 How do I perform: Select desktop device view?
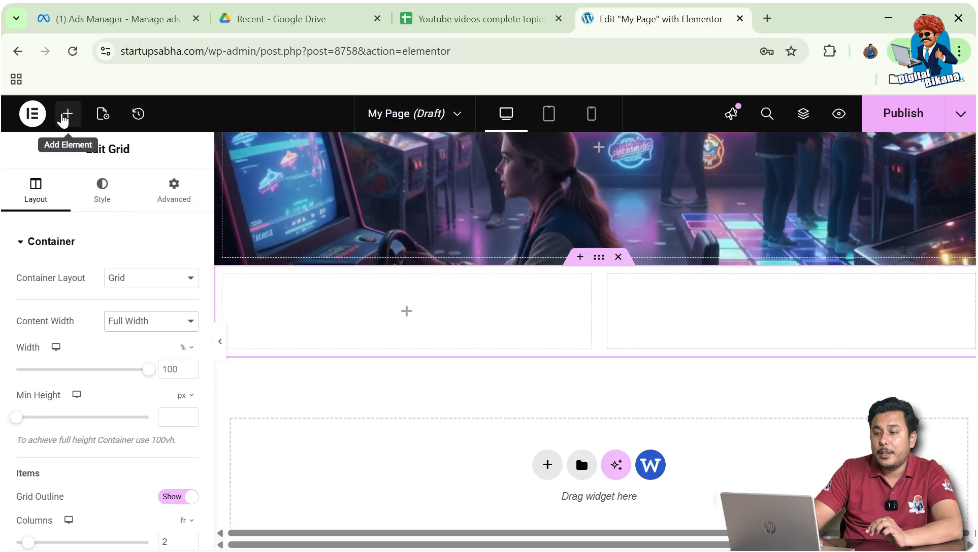pyautogui.click(x=506, y=114)
